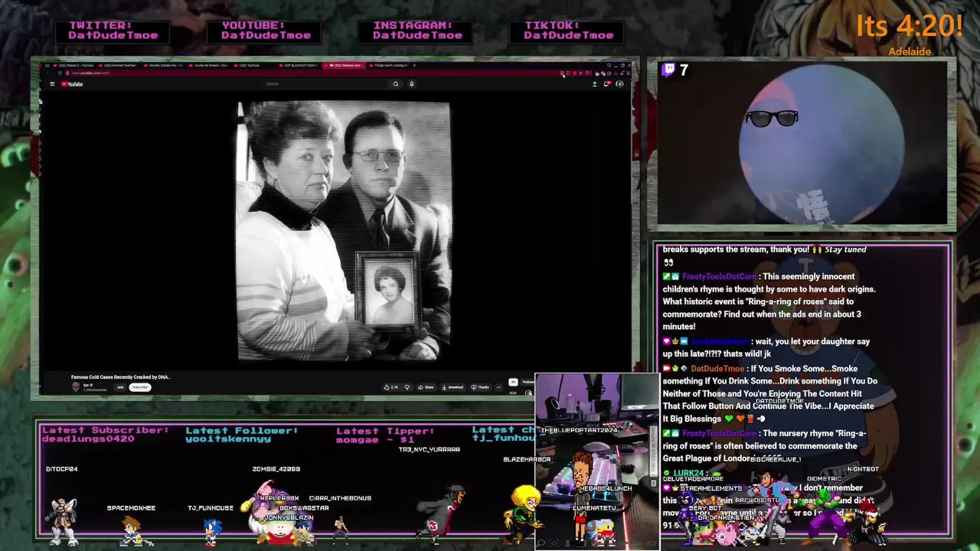
Task: Open the video title 'Famous Cold Cases Recently Cracked'
Action: (x=120, y=377)
